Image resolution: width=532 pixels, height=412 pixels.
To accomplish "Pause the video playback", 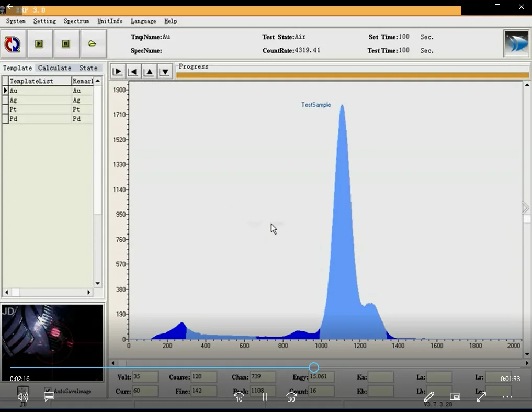I will 265,397.
